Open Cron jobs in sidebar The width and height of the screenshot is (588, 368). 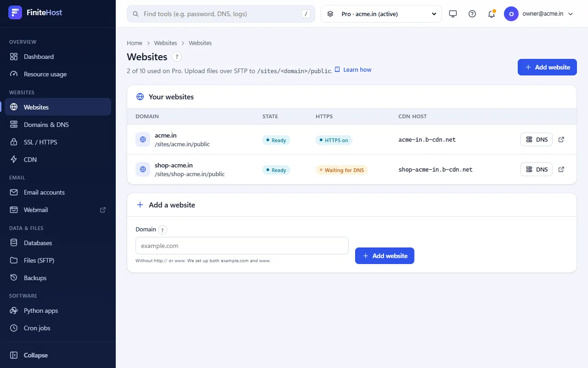58,328
